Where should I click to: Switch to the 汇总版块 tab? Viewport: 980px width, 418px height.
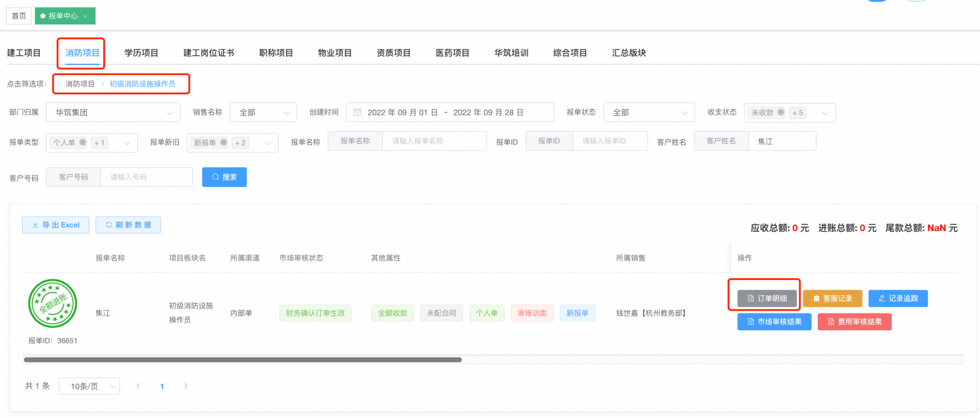[629, 53]
